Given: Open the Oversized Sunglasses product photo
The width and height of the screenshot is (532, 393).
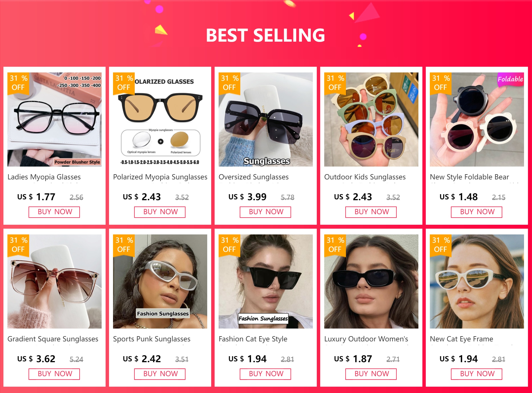Looking at the screenshot, I should click(x=266, y=119).
